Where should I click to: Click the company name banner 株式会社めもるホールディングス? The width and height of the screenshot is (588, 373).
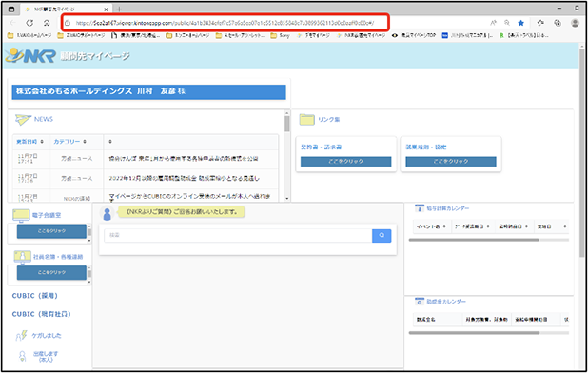(x=148, y=91)
